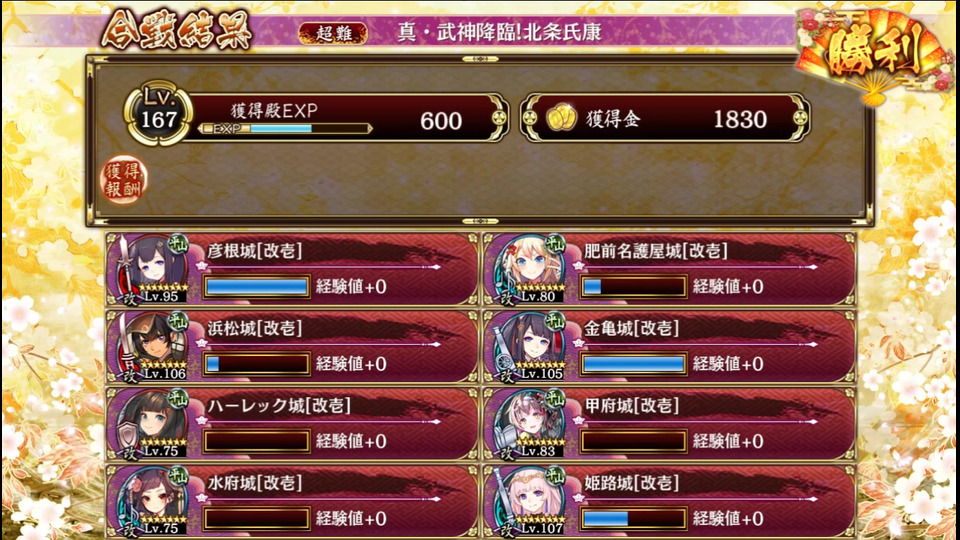Click the 姫路城 experience bar
The image size is (960, 540).
coord(634,518)
